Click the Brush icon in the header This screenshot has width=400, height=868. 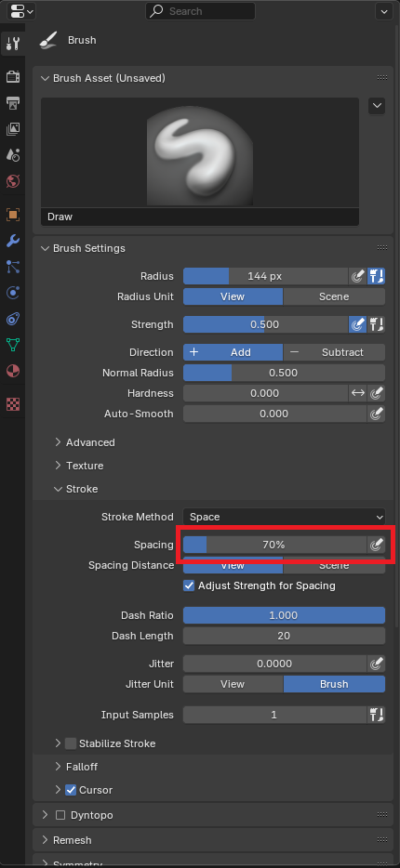[48, 40]
